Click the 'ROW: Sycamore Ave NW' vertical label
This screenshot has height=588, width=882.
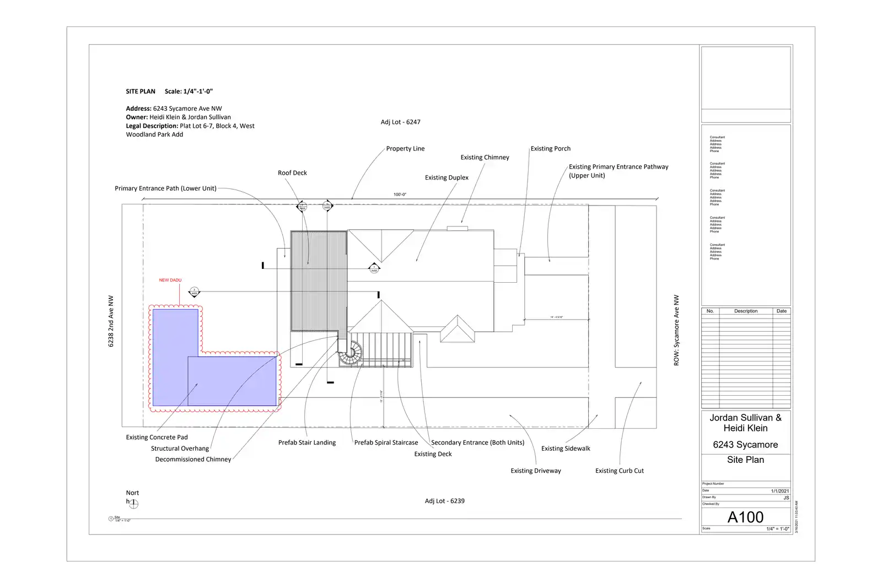(x=676, y=330)
